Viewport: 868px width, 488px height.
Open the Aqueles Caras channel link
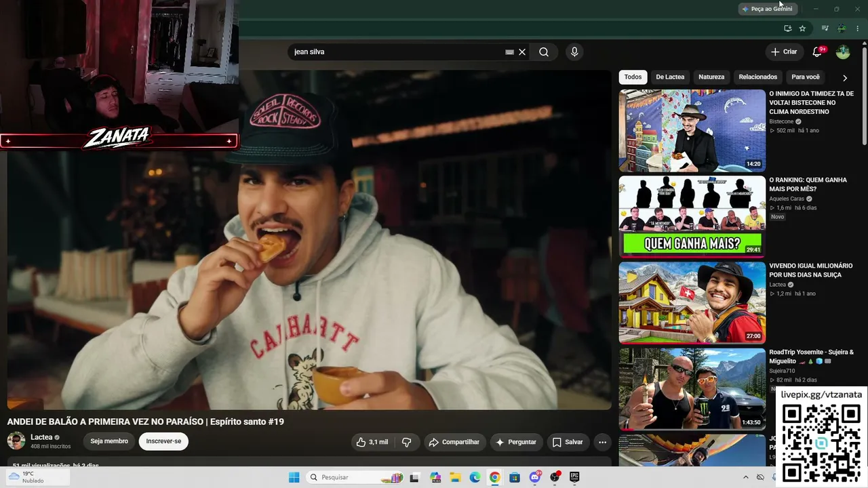(x=787, y=199)
